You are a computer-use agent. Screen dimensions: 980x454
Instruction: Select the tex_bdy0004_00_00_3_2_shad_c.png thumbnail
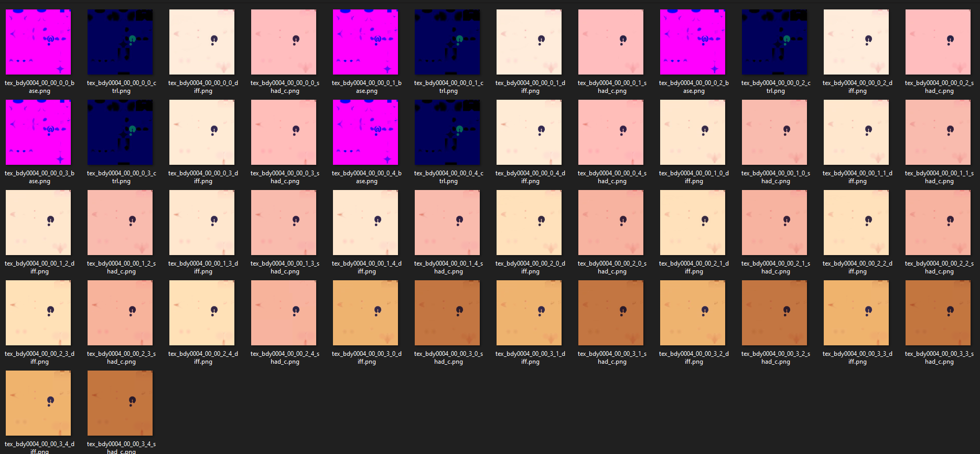774,313
